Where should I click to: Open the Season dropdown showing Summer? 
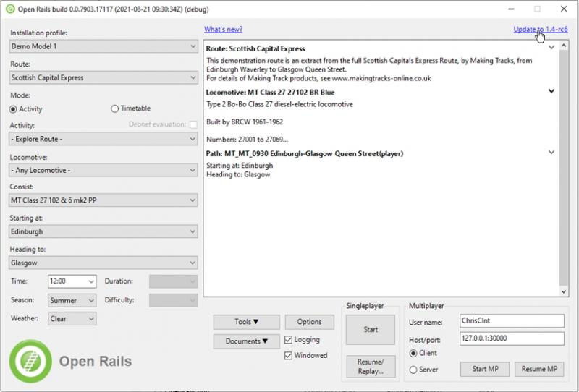tap(72, 300)
